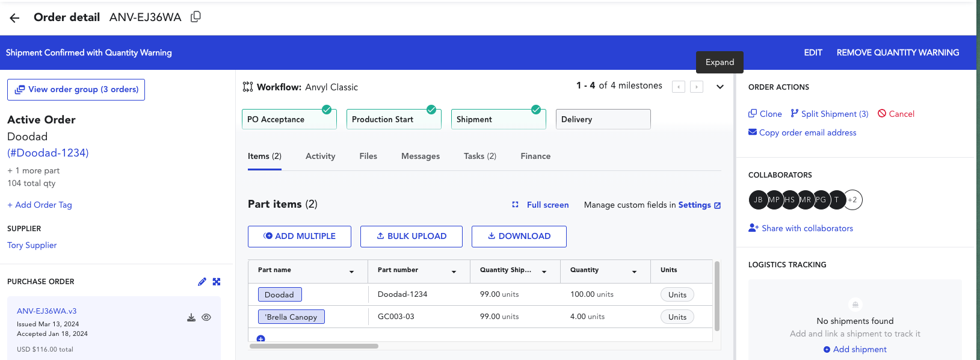Viewport: 980px width, 360px height.
Task: Open the Production Start milestone
Action: tap(394, 119)
